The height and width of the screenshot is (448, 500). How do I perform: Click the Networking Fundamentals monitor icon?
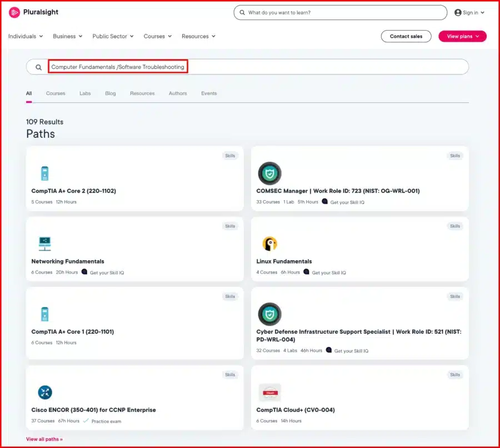(44, 243)
